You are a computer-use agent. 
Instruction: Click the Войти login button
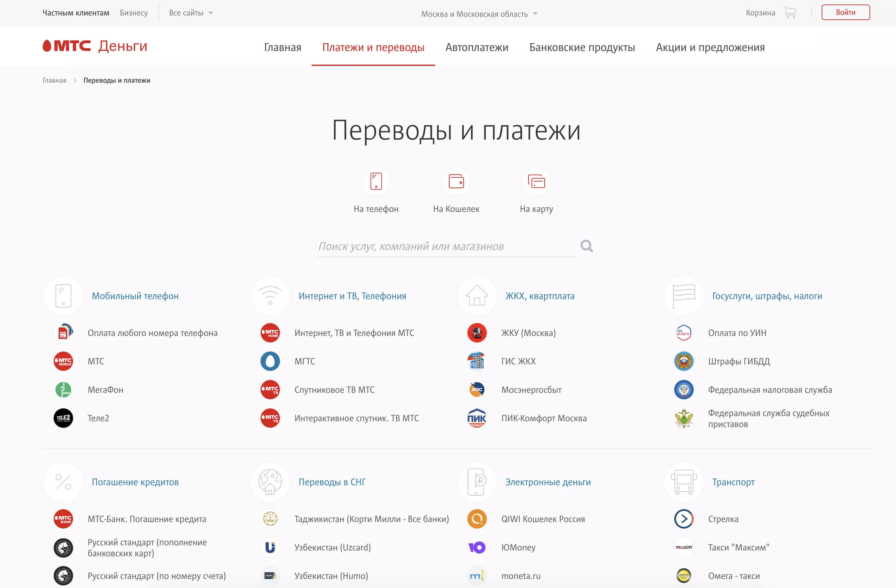pos(846,12)
